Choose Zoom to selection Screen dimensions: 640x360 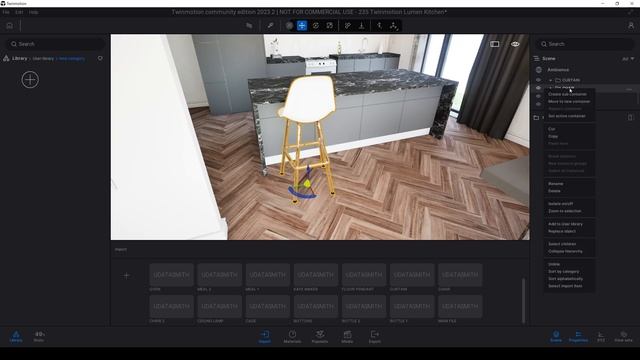coord(564,211)
